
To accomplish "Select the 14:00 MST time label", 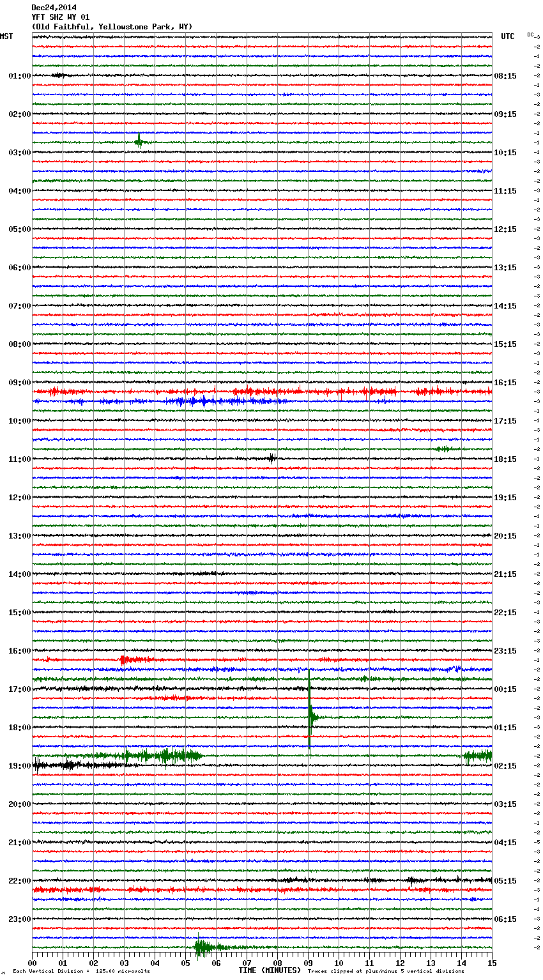I will click(x=19, y=574).
